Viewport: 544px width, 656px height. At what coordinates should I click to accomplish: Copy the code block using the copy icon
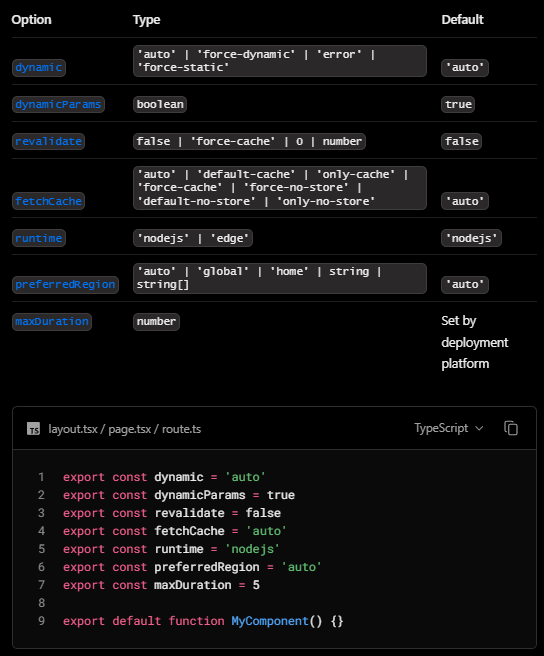(511, 428)
